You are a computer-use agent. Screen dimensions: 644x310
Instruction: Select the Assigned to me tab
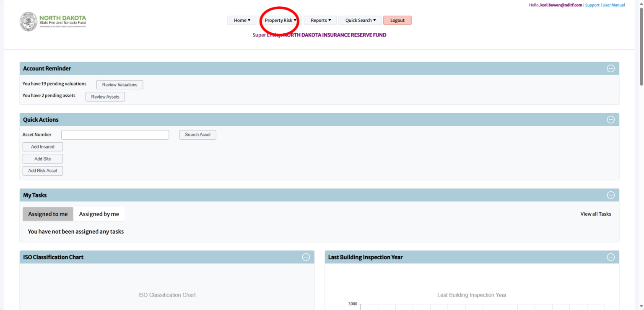(x=48, y=214)
